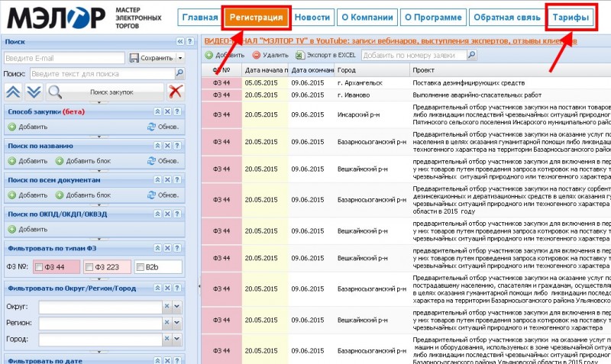Open the Регион dropdown

pos(177,323)
